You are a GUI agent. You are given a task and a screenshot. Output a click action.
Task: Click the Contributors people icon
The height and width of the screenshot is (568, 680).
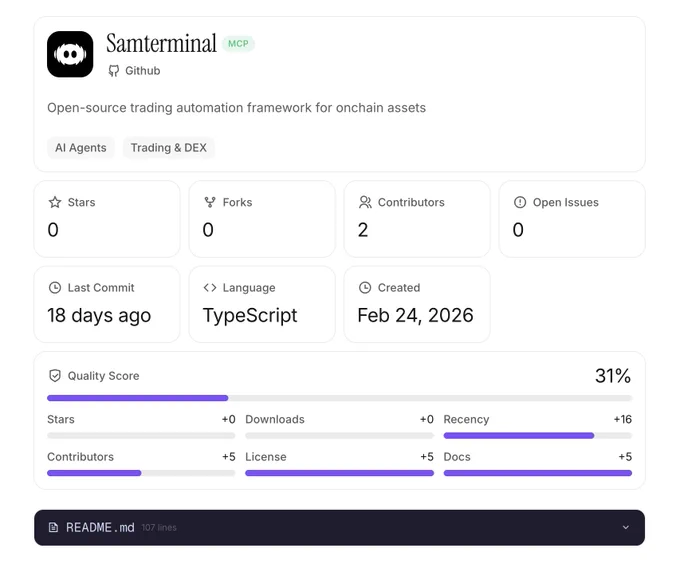coord(365,202)
